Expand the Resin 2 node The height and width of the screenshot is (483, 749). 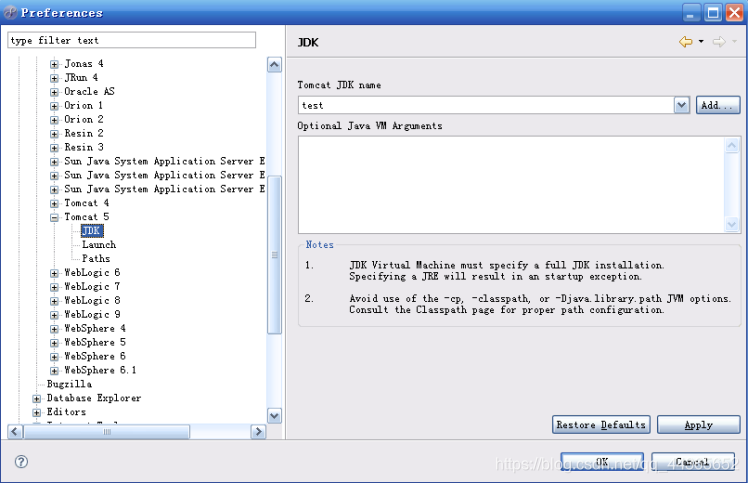click(x=54, y=134)
